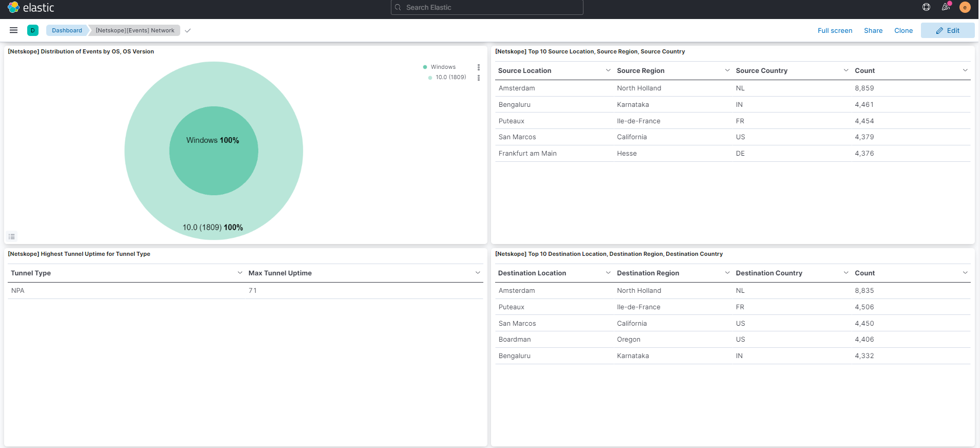Click the green D space avatar
Viewport: 980px width, 448px height.
33,30
